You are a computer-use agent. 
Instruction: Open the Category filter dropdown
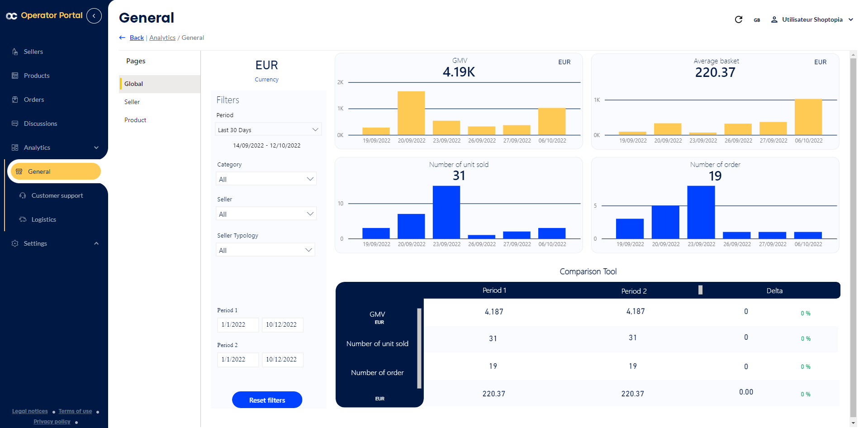pyautogui.click(x=266, y=178)
